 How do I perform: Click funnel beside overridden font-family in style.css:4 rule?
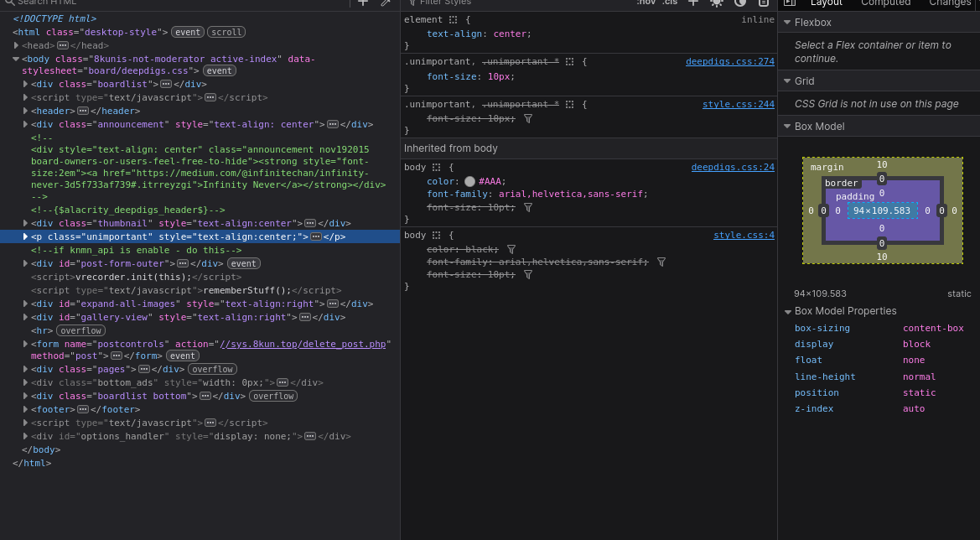click(661, 262)
